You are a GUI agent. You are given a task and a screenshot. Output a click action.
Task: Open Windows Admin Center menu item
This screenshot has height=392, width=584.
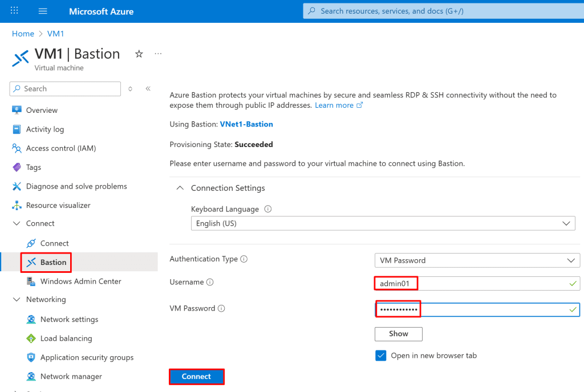pos(80,281)
